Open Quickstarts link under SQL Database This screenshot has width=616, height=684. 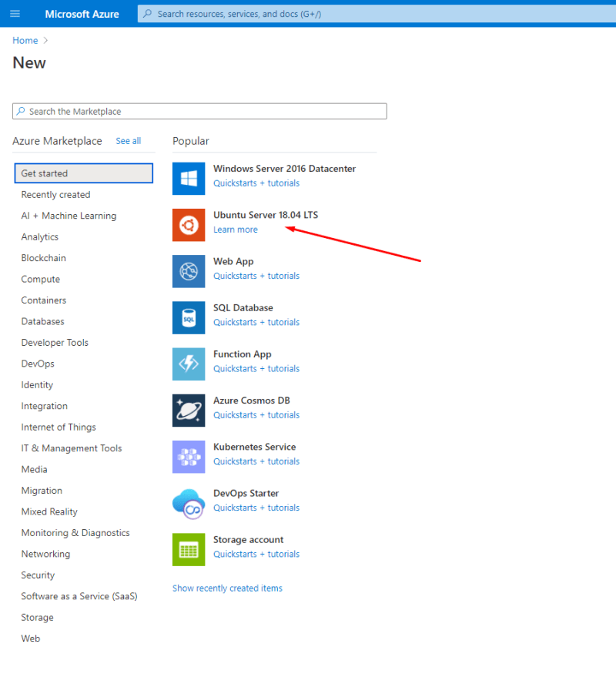click(256, 323)
